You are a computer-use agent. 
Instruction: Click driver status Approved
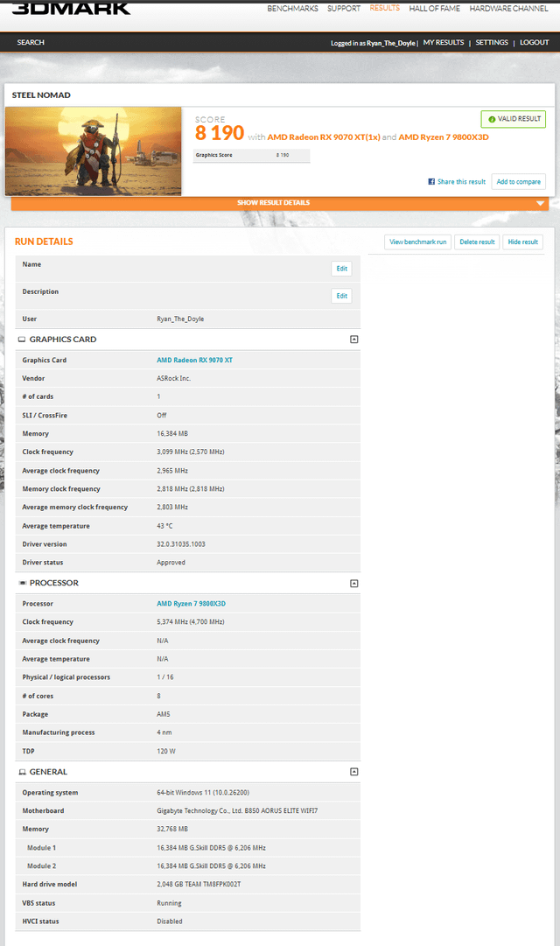(x=171, y=563)
